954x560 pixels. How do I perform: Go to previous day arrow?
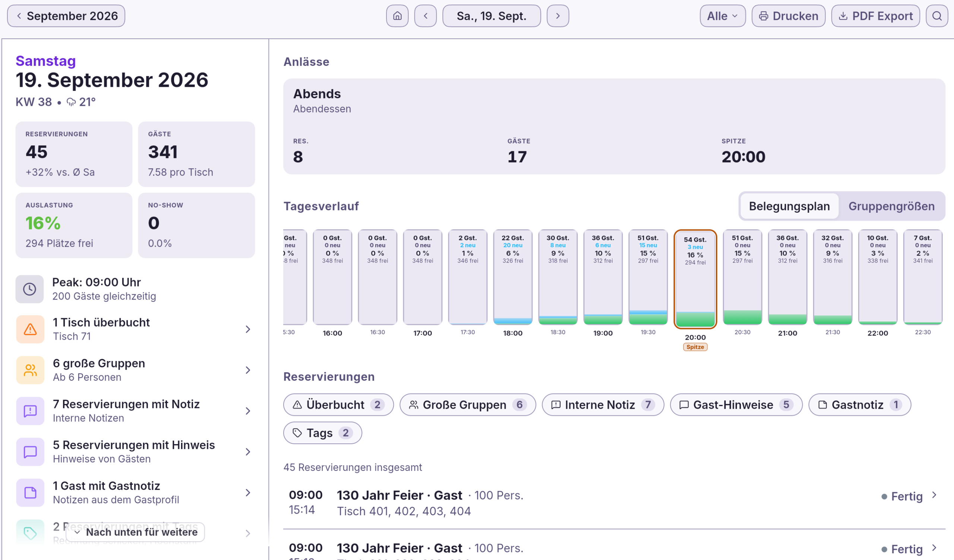click(x=426, y=16)
